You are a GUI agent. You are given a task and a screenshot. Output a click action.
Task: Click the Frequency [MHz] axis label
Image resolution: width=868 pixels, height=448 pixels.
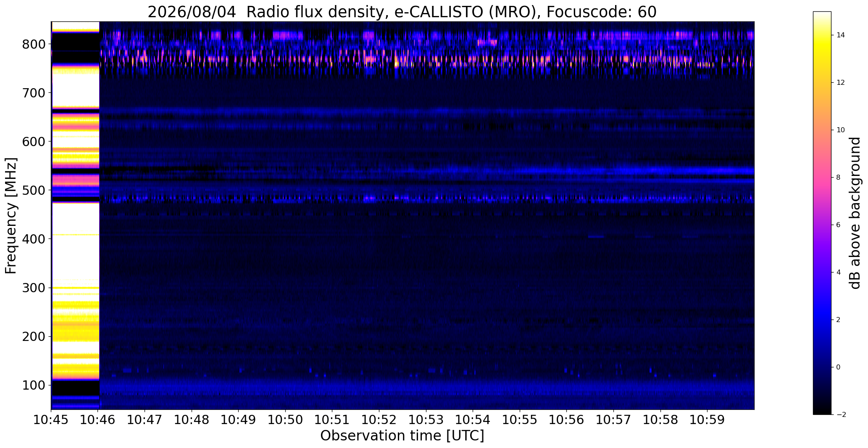[11, 216]
